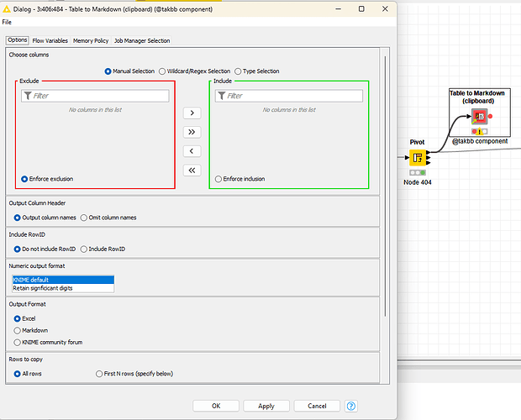Pick Retain significant digits in format list

pos(63,288)
